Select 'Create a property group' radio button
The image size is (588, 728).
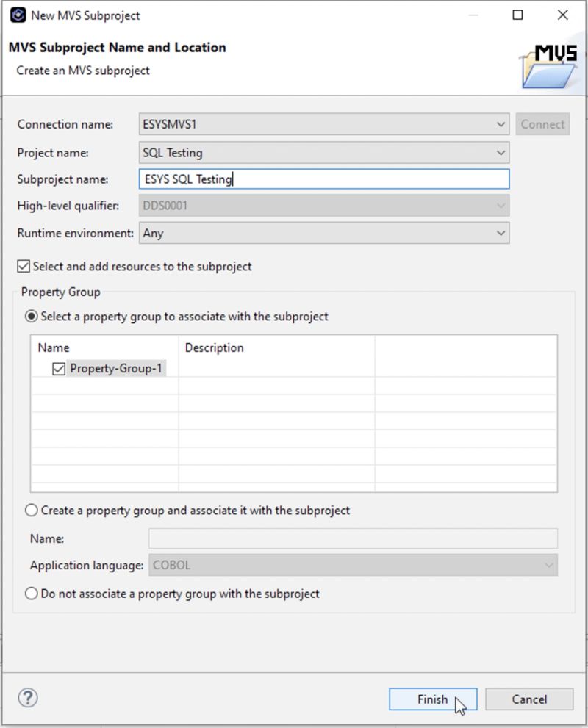[31, 509]
